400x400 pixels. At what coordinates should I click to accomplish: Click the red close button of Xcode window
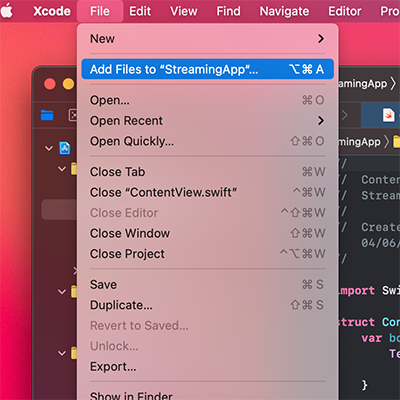pos(50,84)
